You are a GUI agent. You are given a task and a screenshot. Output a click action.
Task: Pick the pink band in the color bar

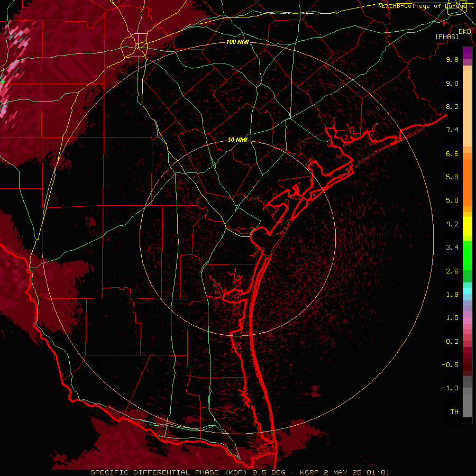click(467, 321)
